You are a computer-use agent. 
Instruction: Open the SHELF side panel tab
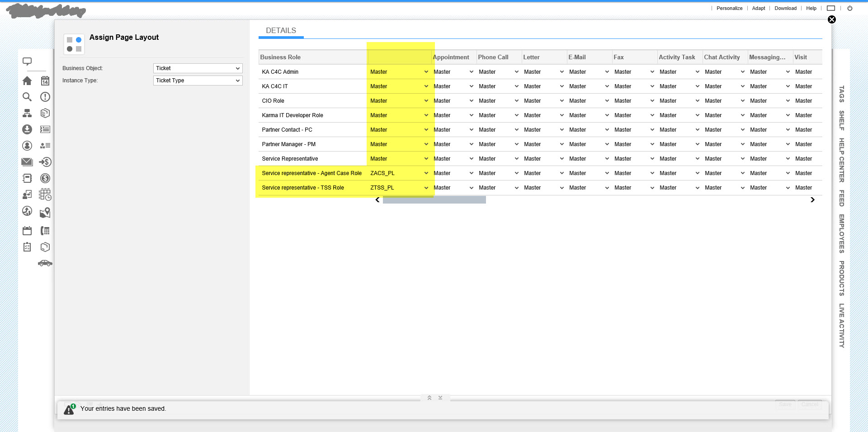pyautogui.click(x=841, y=120)
